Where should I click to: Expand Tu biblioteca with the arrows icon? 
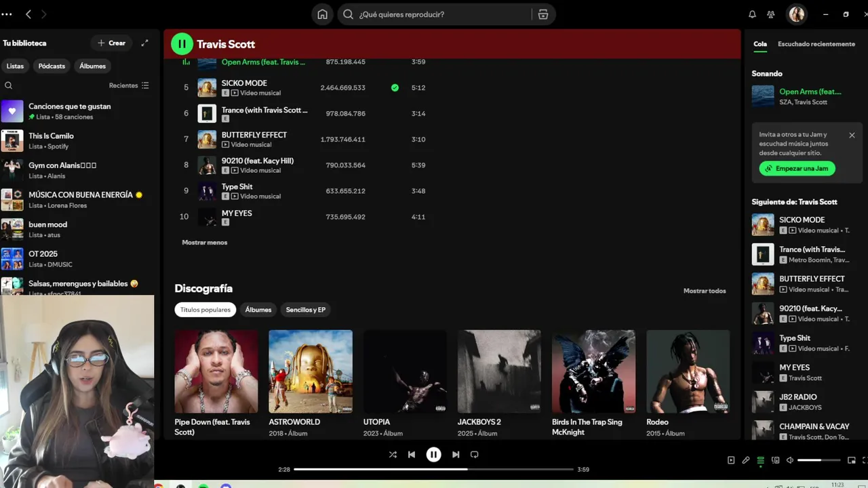[x=144, y=43]
